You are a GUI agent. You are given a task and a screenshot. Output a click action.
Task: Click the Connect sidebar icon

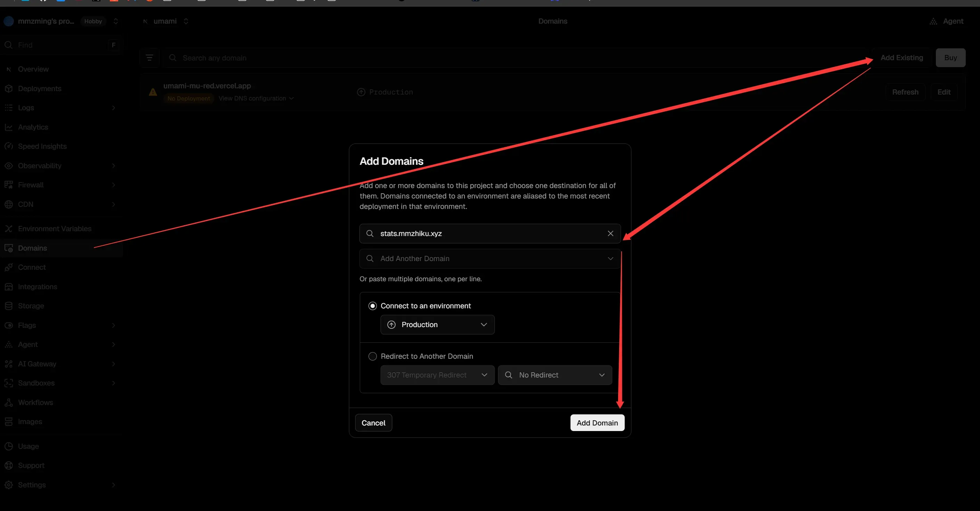[x=9, y=267]
